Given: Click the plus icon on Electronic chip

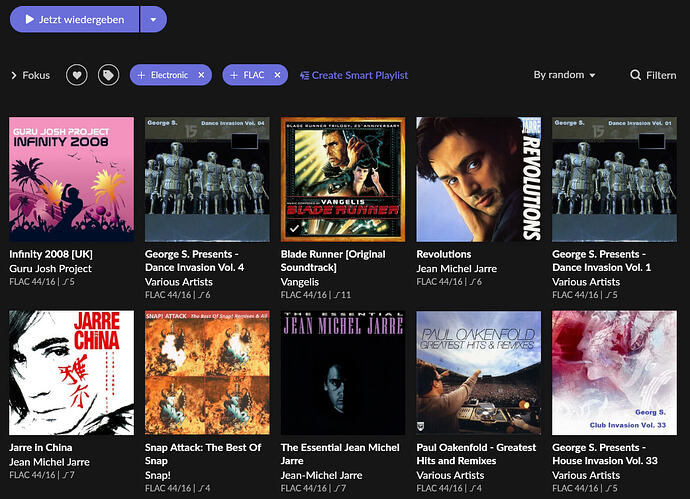Looking at the screenshot, I should click(x=141, y=75).
